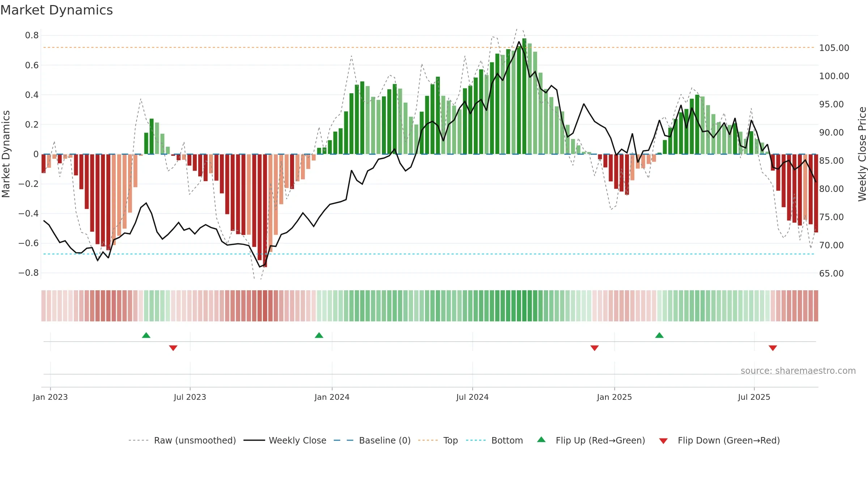Click the deepest red bar near −0.76
This screenshot has width=868, height=488.
coord(265,211)
